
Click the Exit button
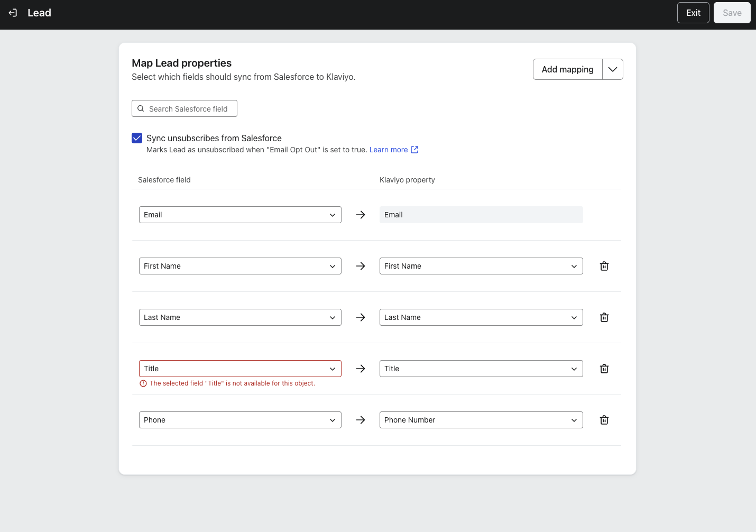[693, 13]
